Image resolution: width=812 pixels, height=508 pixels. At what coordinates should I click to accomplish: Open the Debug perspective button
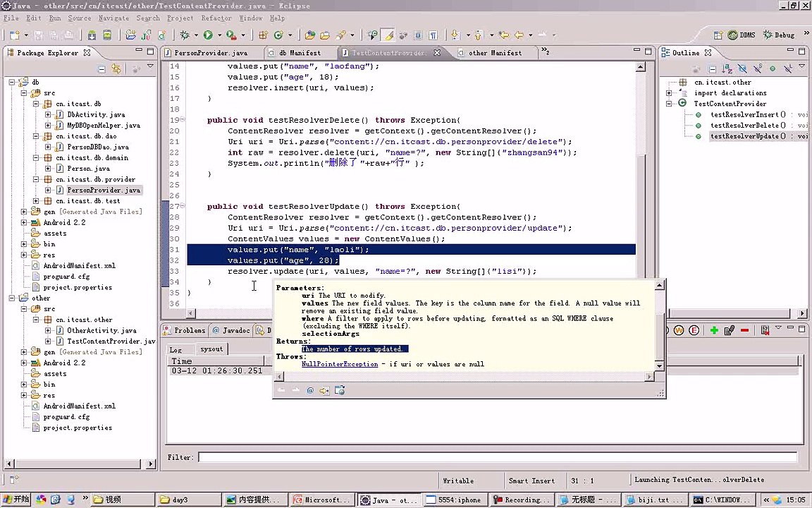tap(779, 35)
